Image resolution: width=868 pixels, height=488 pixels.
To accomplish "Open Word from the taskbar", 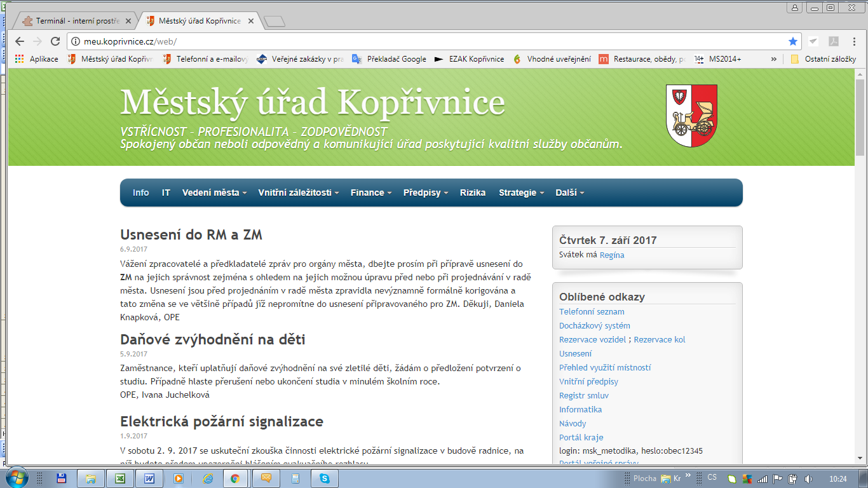I will tap(149, 478).
